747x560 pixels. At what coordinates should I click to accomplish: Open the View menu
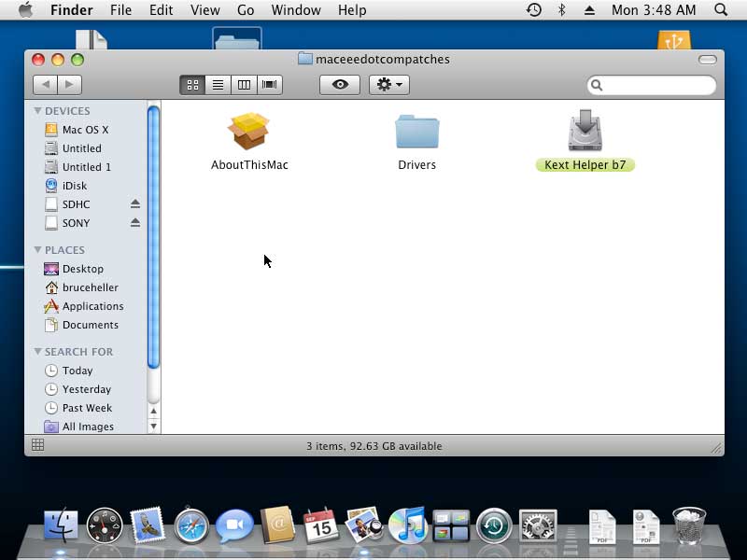pyautogui.click(x=204, y=10)
